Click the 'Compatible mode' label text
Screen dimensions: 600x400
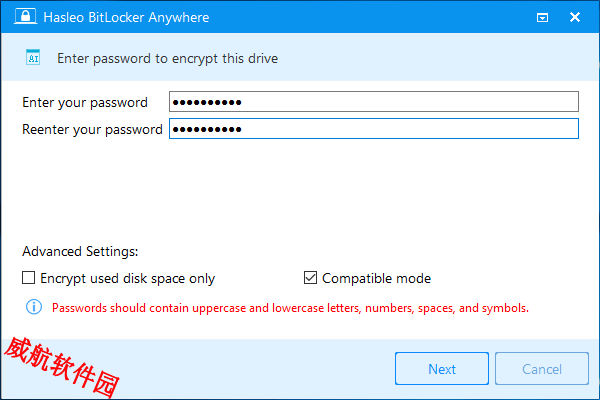[377, 278]
